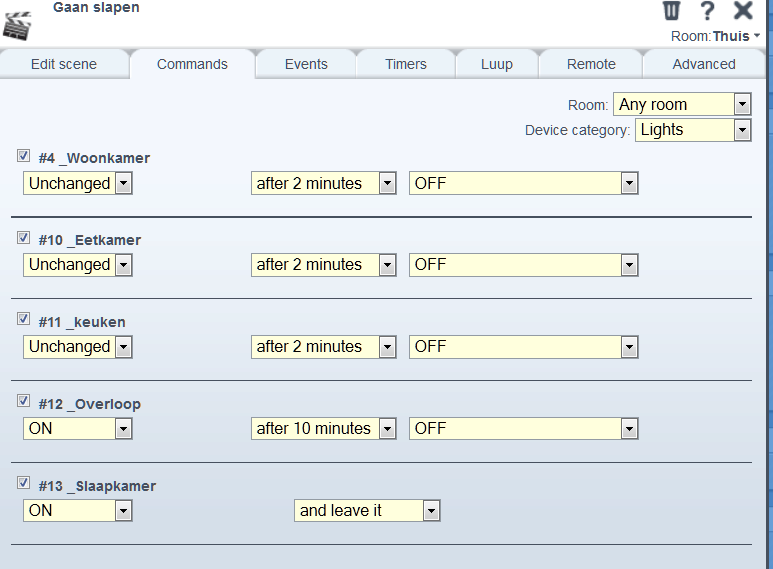
Task: Open _Woonkamer's Unchanged state dropdown
Action: (x=78, y=183)
